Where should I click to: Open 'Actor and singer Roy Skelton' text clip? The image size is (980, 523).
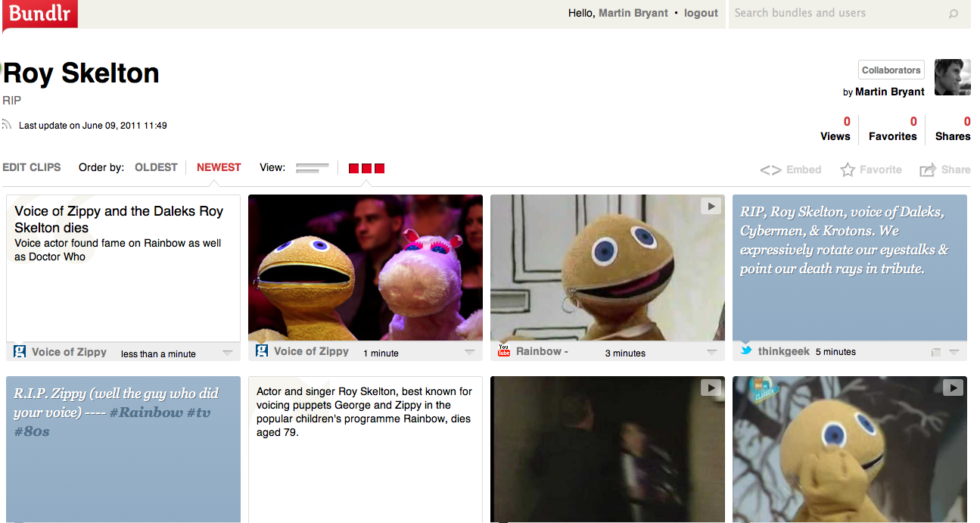point(366,450)
